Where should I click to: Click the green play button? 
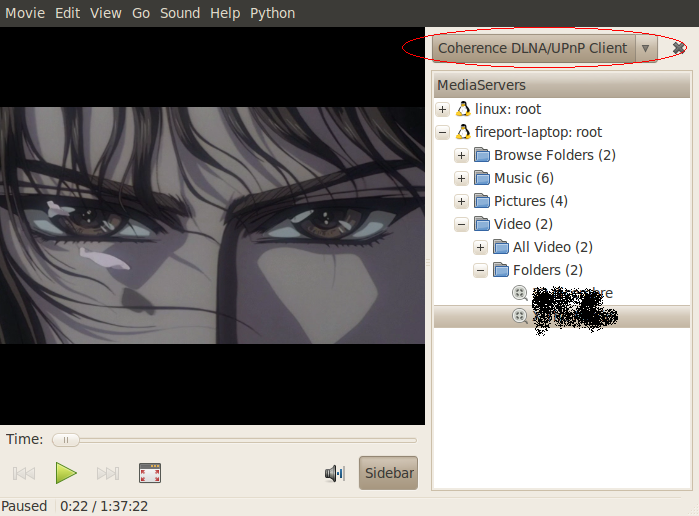point(66,473)
